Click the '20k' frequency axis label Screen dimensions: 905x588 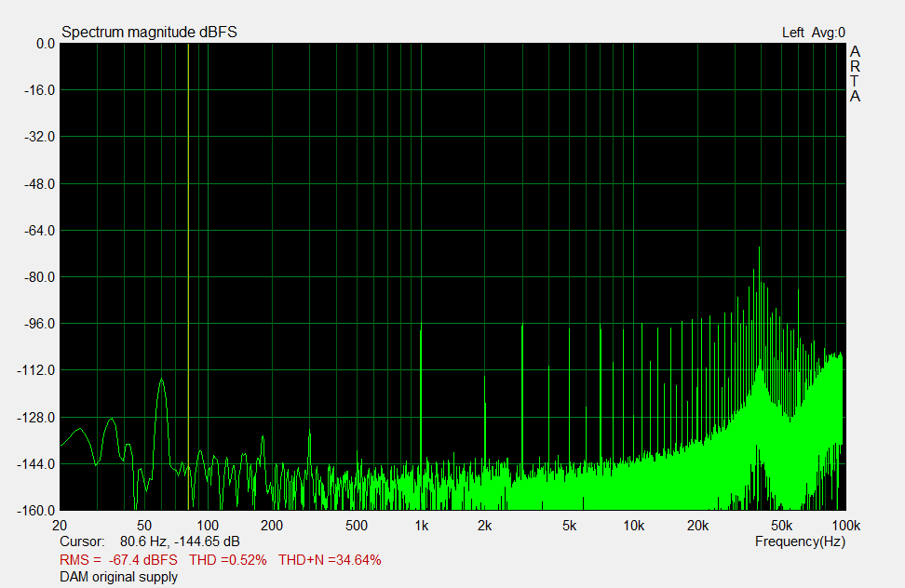[697, 526]
